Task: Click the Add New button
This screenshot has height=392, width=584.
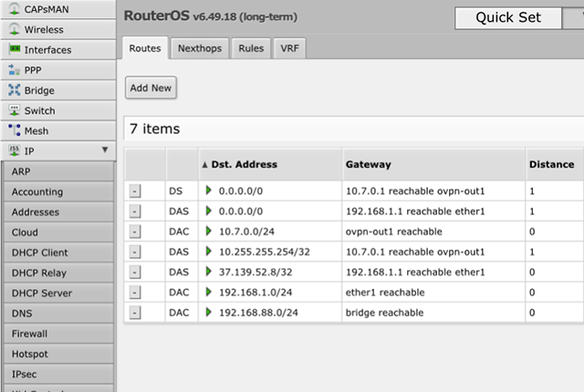Action: click(x=151, y=88)
